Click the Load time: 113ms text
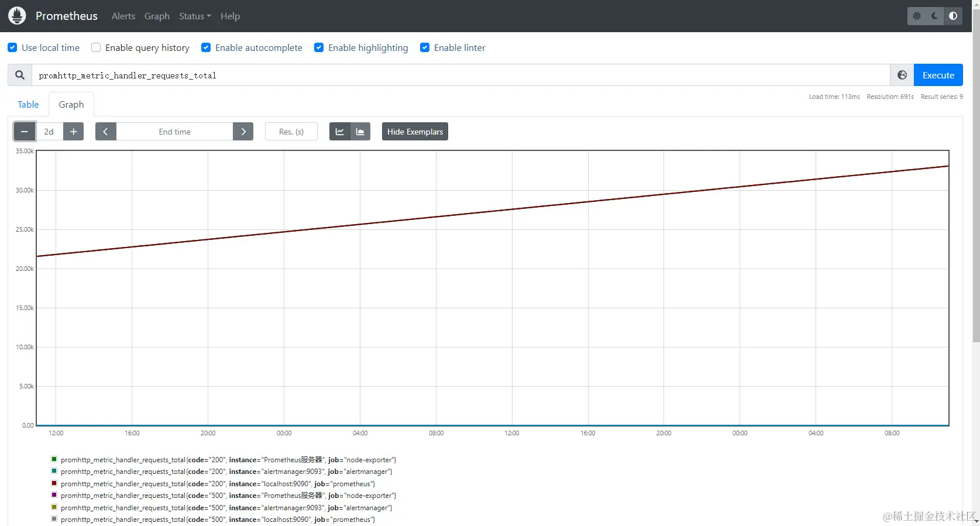Image resolution: width=980 pixels, height=526 pixels. 834,97
